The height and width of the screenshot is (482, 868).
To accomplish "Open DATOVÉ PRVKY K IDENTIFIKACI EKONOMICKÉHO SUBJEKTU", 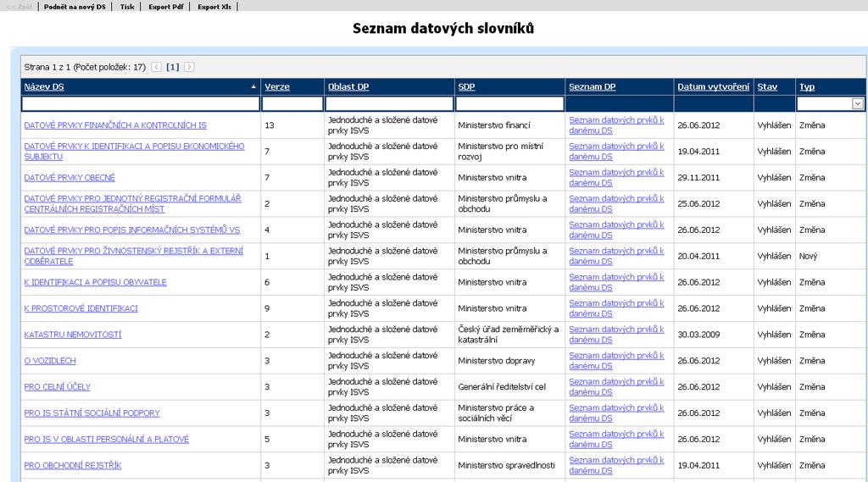I will pyautogui.click(x=134, y=152).
